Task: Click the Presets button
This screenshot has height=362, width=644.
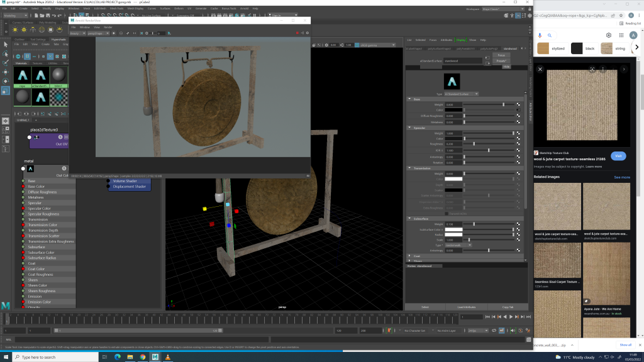Action: coord(501,61)
